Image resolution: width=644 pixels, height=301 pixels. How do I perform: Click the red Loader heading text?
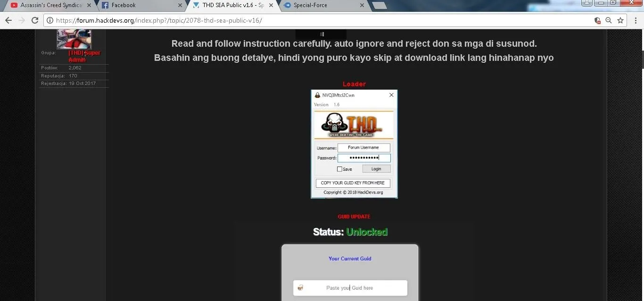point(354,84)
